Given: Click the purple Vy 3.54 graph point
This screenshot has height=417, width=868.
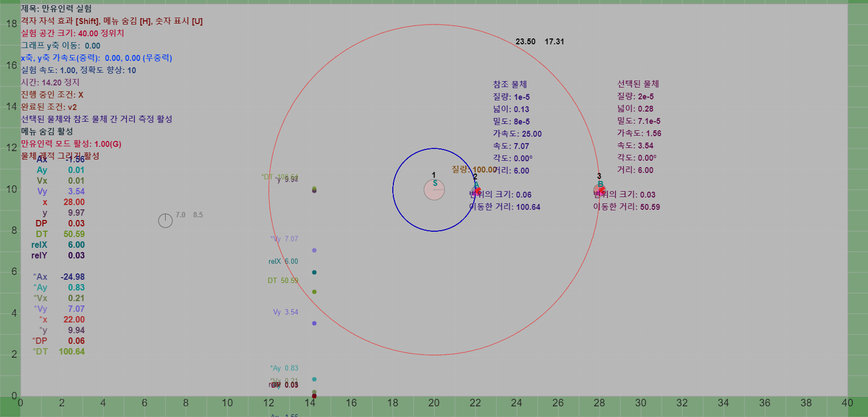Looking at the screenshot, I should click(314, 323).
